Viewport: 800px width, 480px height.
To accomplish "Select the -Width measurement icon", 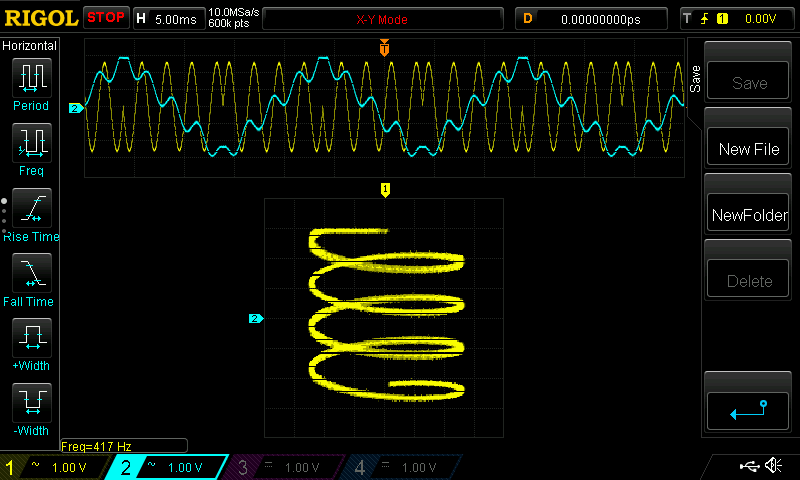I will 31,402.
